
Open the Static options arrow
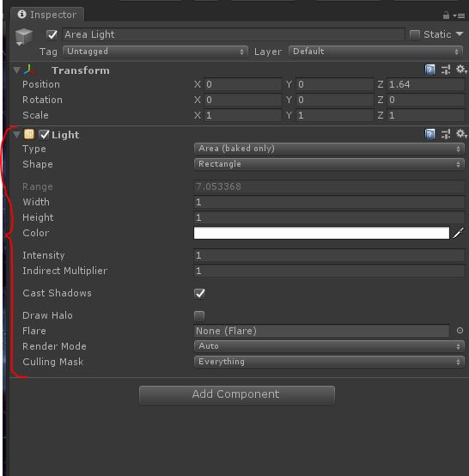point(460,34)
